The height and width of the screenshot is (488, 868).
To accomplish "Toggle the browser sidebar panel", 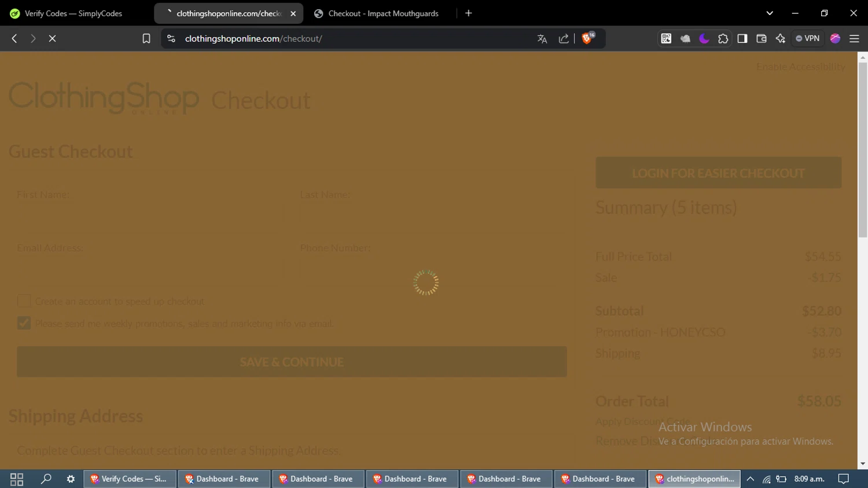I will coord(742,39).
